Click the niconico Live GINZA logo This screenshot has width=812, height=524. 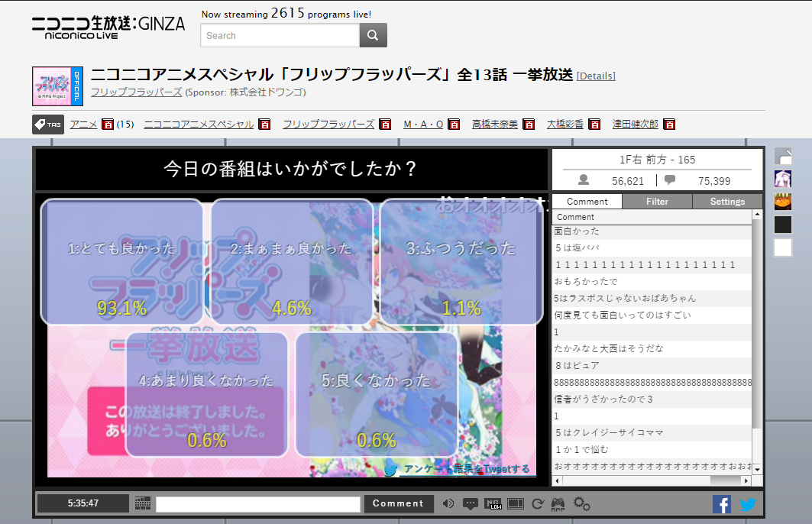(x=108, y=27)
